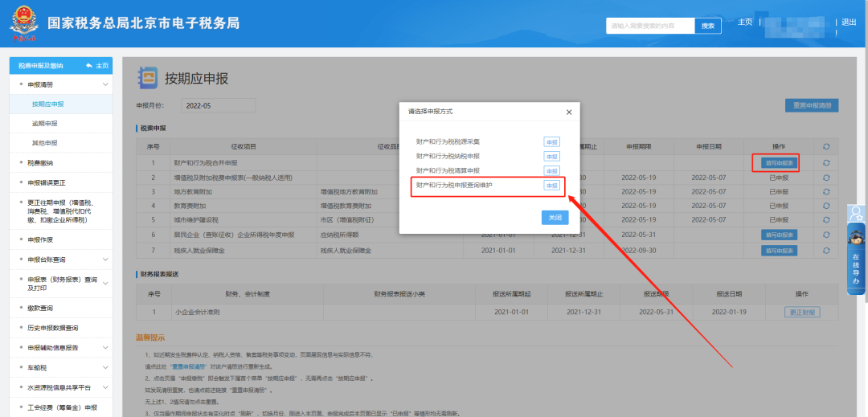Click the user avatar icon on right edge

click(857, 212)
